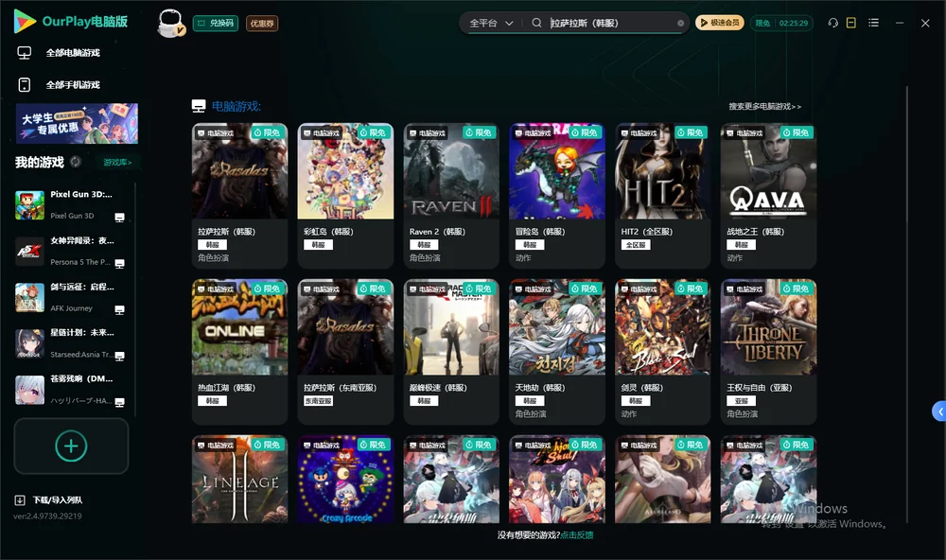Open the Raven 2 (韩服) game card
This screenshot has width=946, height=560.
point(451,196)
